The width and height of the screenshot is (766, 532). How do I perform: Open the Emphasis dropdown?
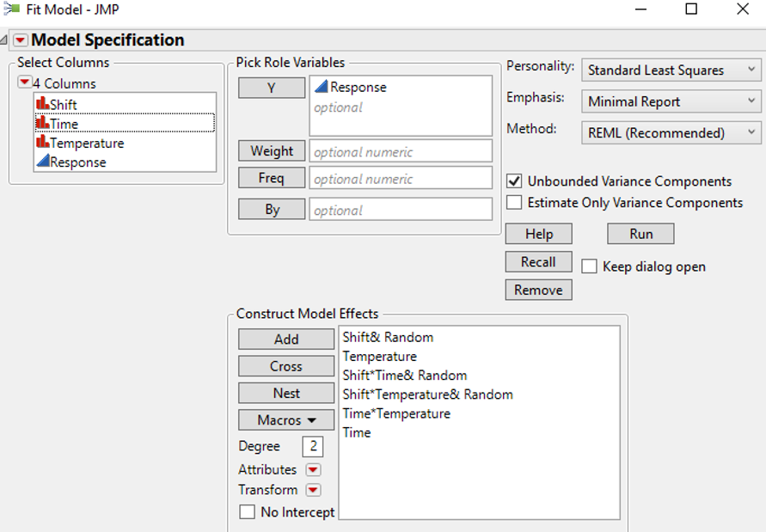pyautogui.click(x=671, y=101)
